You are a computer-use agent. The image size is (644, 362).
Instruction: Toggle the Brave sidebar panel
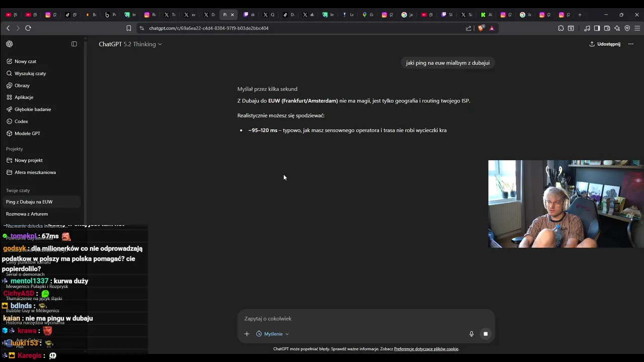point(597,28)
